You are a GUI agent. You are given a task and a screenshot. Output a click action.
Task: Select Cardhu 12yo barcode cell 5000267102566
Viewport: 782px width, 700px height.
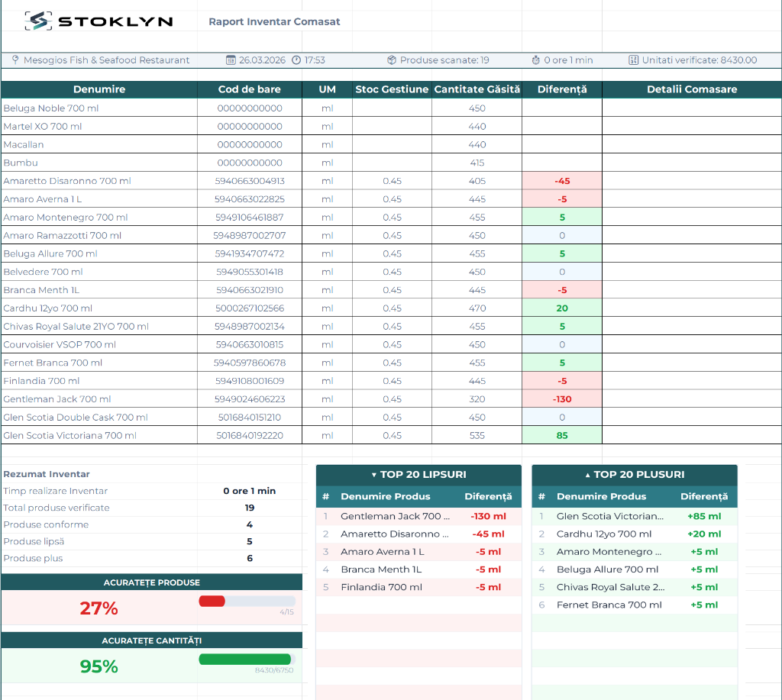click(250, 308)
